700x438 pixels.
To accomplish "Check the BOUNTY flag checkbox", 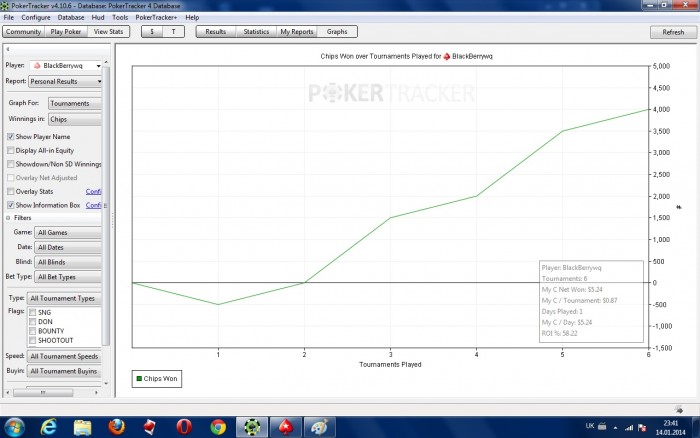I will tap(33, 331).
